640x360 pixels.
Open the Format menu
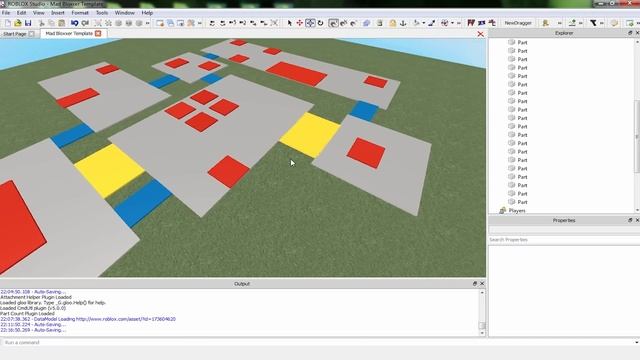[x=80, y=13]
